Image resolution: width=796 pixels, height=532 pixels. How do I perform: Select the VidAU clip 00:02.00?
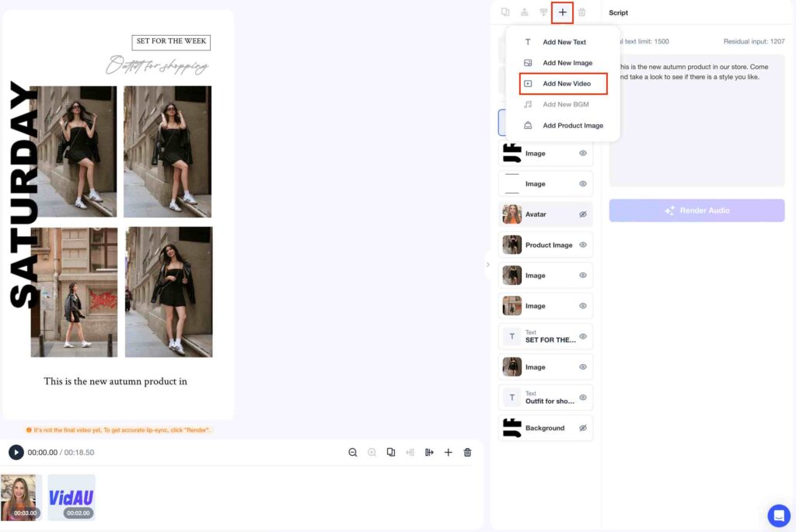click(x=71, y=498)
